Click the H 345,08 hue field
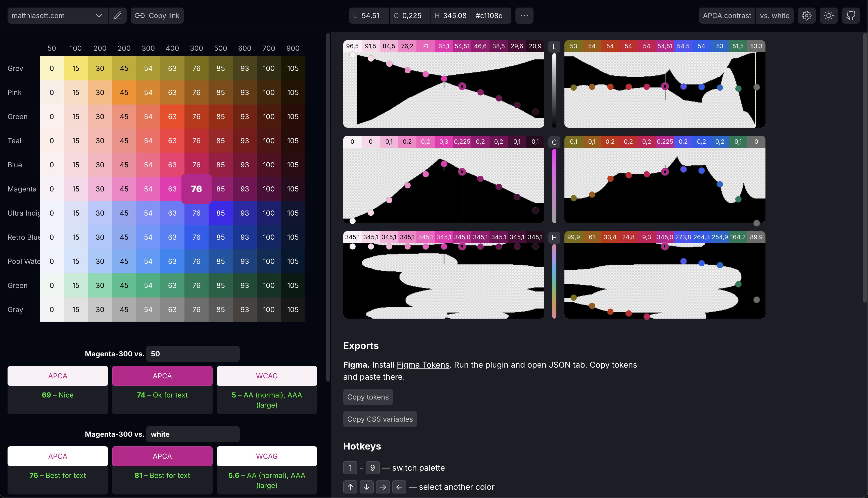This screenshot has width=868, height=498. 450,16
